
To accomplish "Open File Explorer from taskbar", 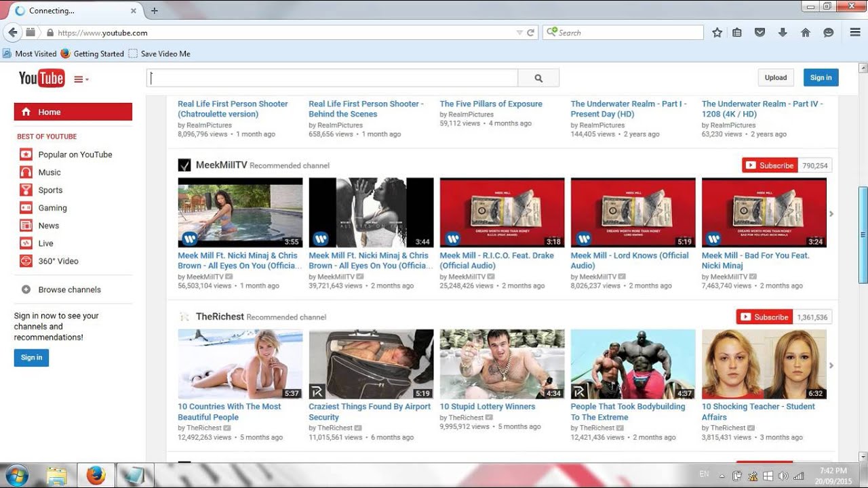I will click(57, 476).
